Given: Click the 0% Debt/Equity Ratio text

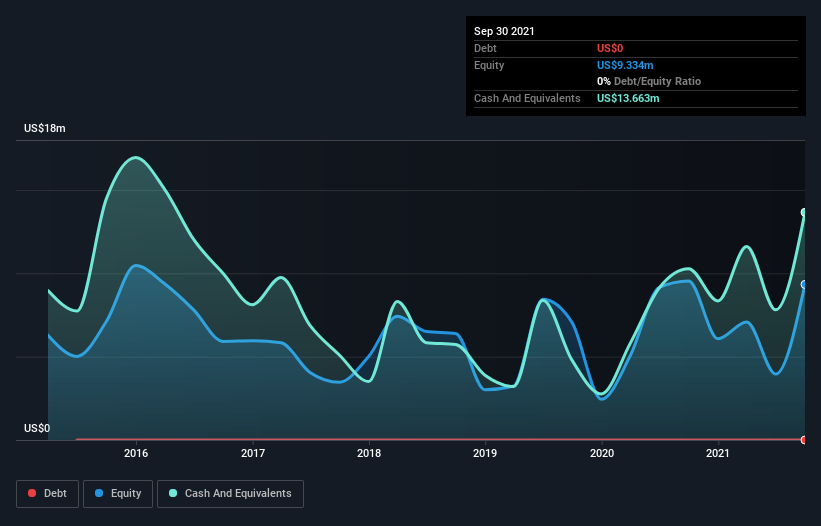Looking at the screenshot, I should [x=649, y=81].
